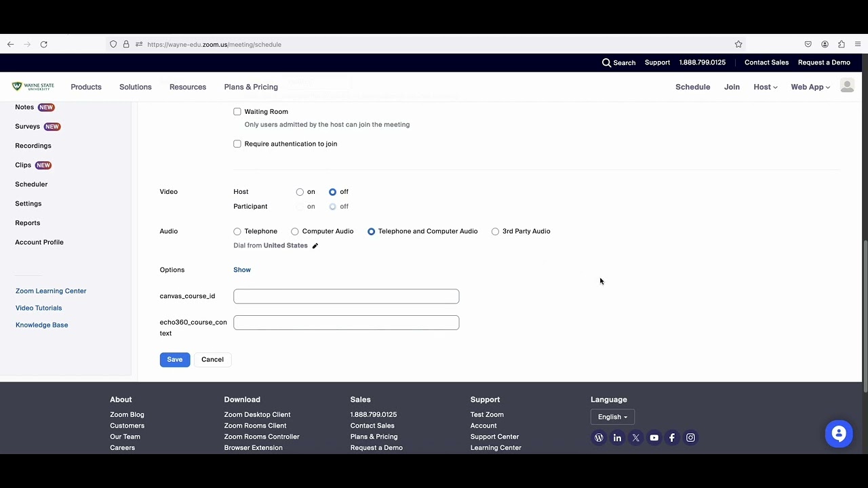Open the Instagram icon in footer

pyautogui.click(x=690, y=438)
